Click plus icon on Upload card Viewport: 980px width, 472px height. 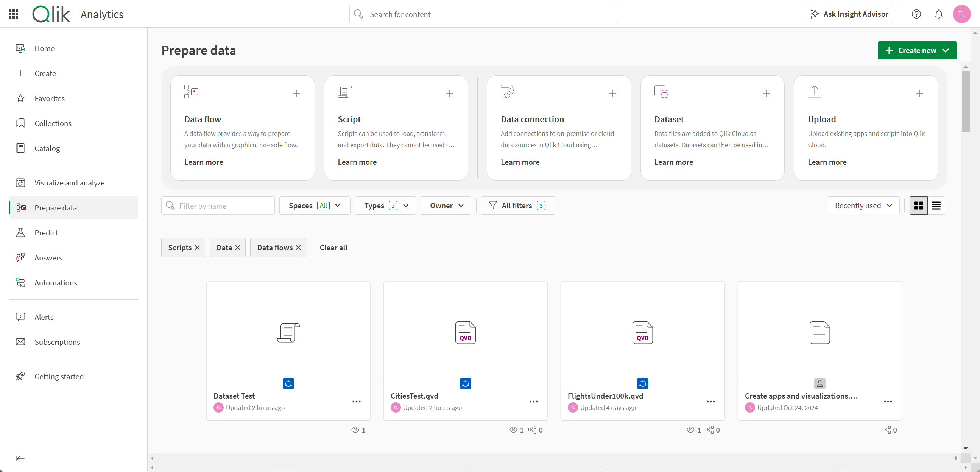click(x=919, y=93)
